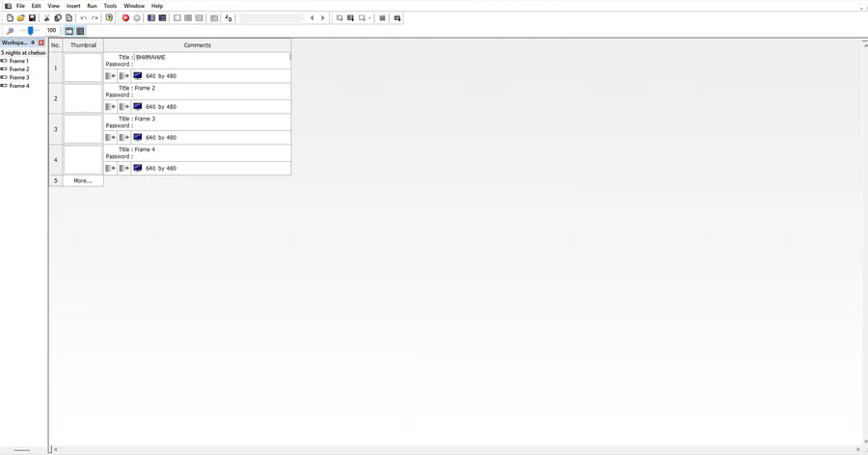Click the Save floppy disk icon

coord(32,18)
